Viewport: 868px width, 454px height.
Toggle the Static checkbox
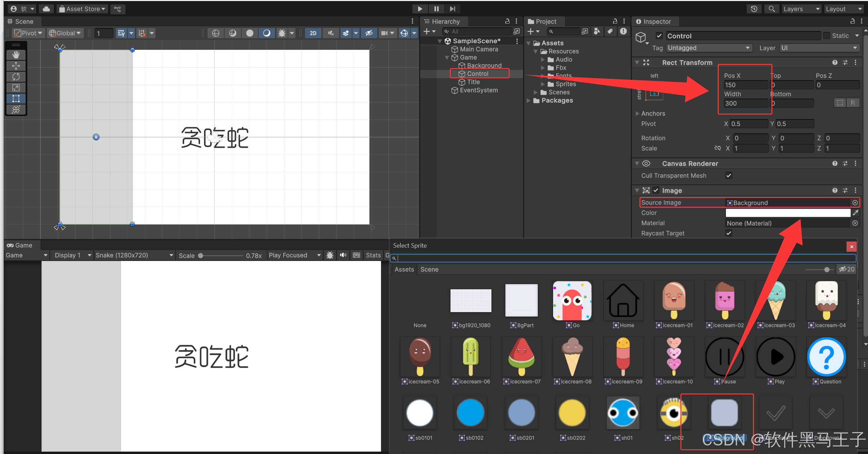tap(826, 36)
